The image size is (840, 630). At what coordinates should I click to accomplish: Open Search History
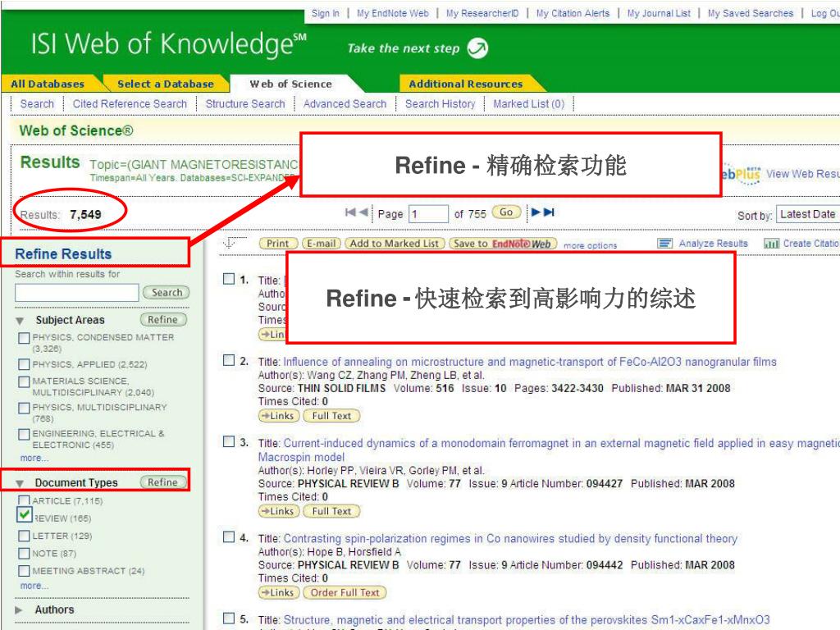pyautogui.click(x=440, y=103)
